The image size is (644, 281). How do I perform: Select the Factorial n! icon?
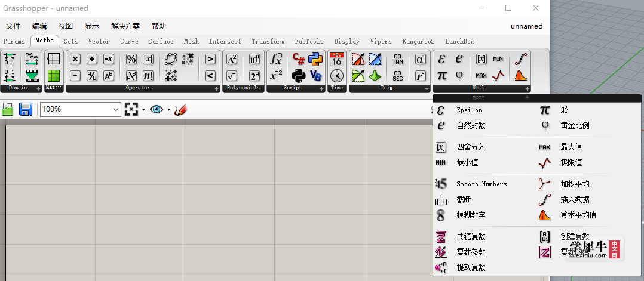(x=148, y=76)
